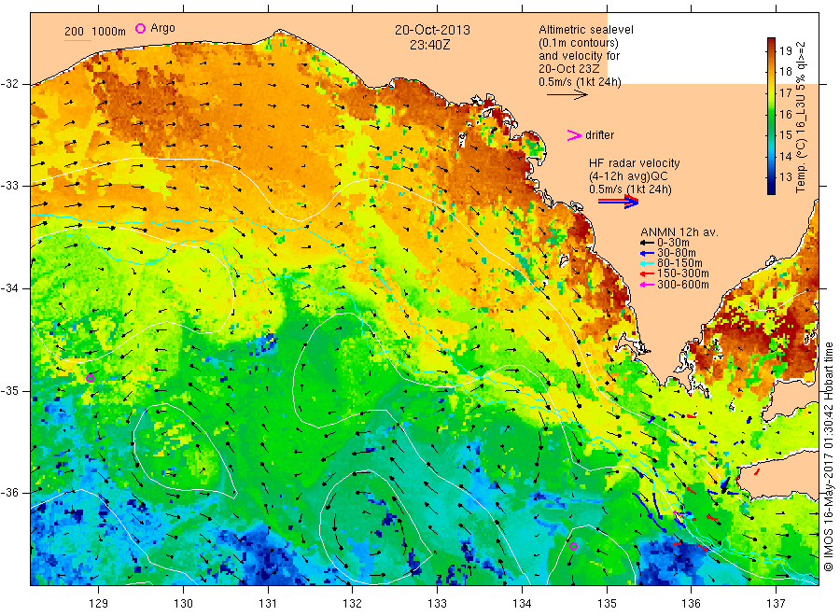Viewport: 840px width, 616px height.
Task: Click the '-34' latitude axis label
Action: tap(9, 288)
